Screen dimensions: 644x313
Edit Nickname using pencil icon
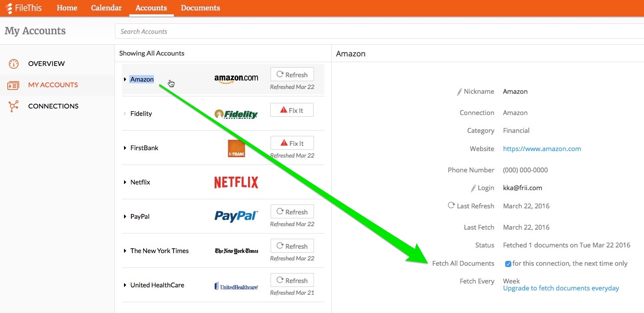460,92
